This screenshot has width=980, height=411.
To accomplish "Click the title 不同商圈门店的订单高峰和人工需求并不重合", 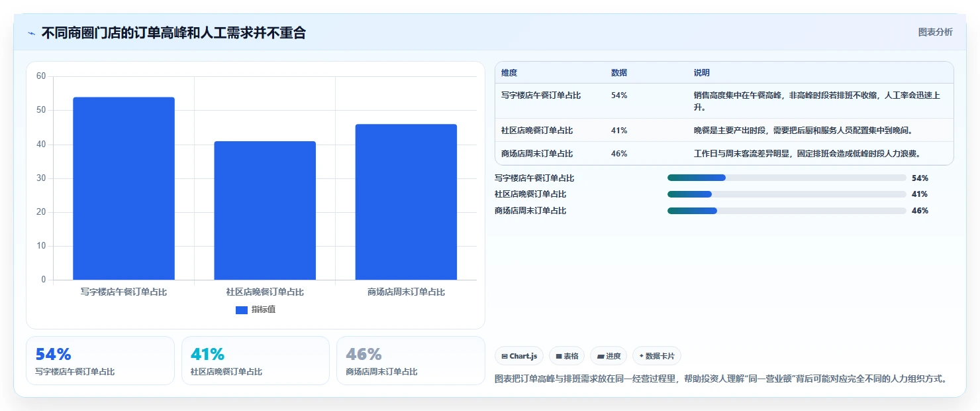I will [173, 32].
